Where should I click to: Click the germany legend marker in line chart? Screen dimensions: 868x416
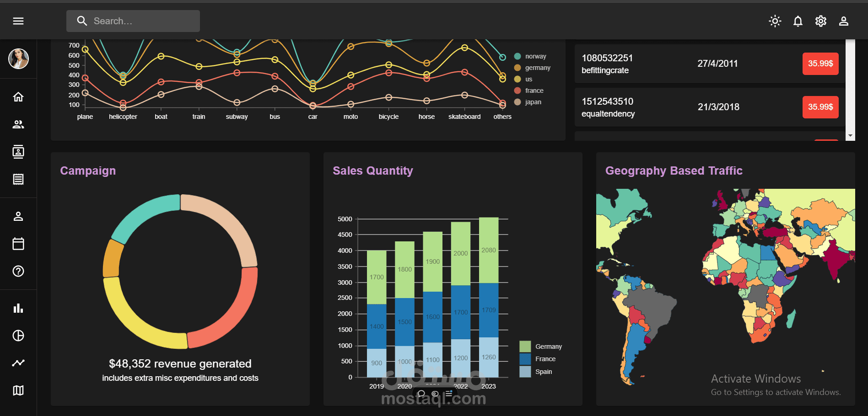tap(518, 68)
